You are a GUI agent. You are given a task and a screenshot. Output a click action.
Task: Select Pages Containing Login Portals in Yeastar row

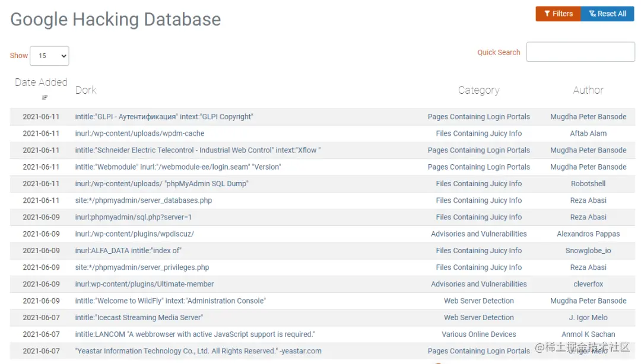point(479,351)
